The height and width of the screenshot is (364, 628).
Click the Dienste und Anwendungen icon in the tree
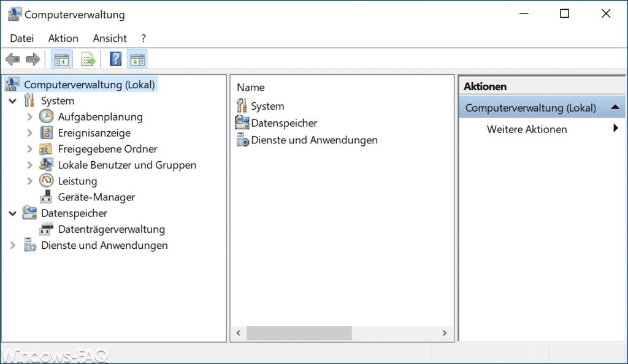[x=29, y=245]
